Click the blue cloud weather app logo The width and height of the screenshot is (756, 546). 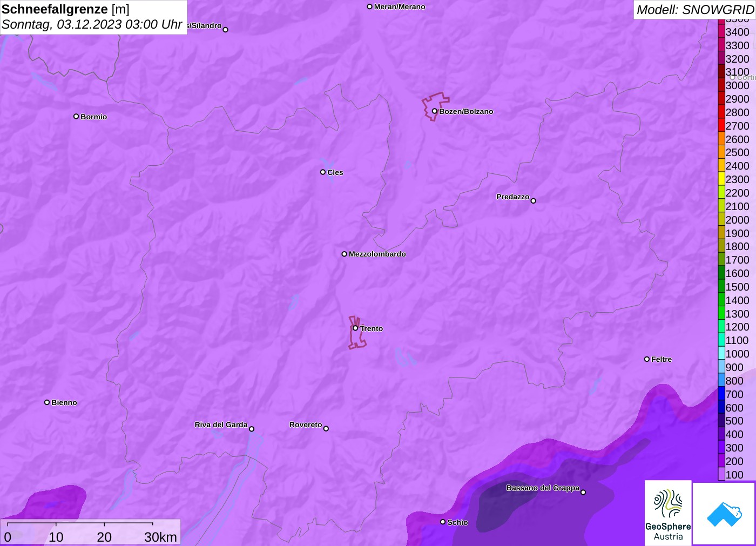coord(724,514)
